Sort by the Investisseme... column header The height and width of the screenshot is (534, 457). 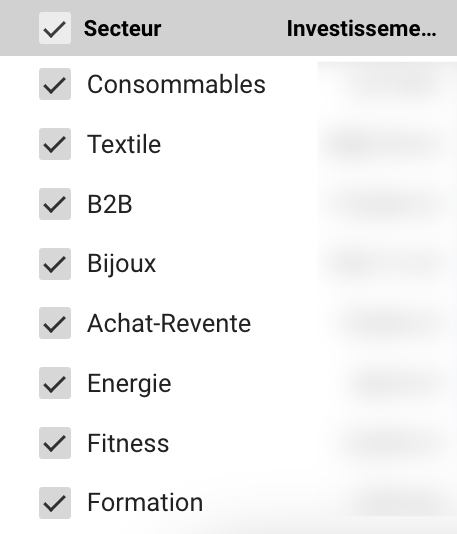tap(361, 28)
